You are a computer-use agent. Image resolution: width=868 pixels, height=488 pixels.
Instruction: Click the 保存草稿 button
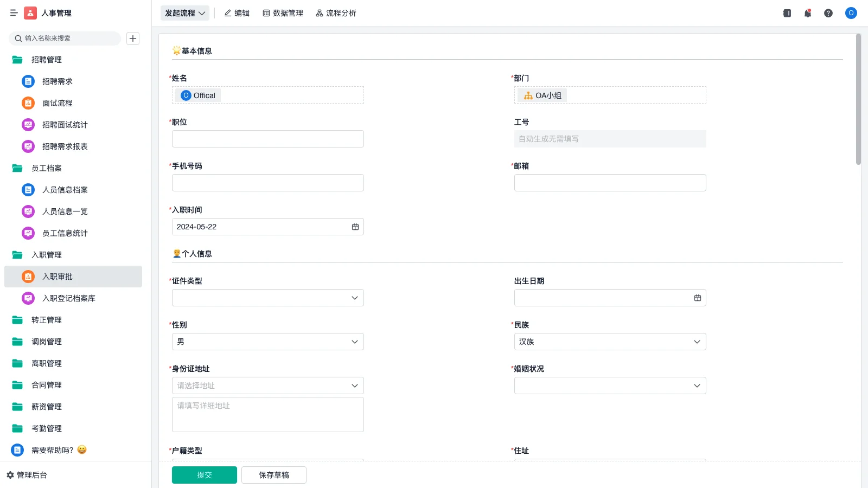[x=273, y=474]
